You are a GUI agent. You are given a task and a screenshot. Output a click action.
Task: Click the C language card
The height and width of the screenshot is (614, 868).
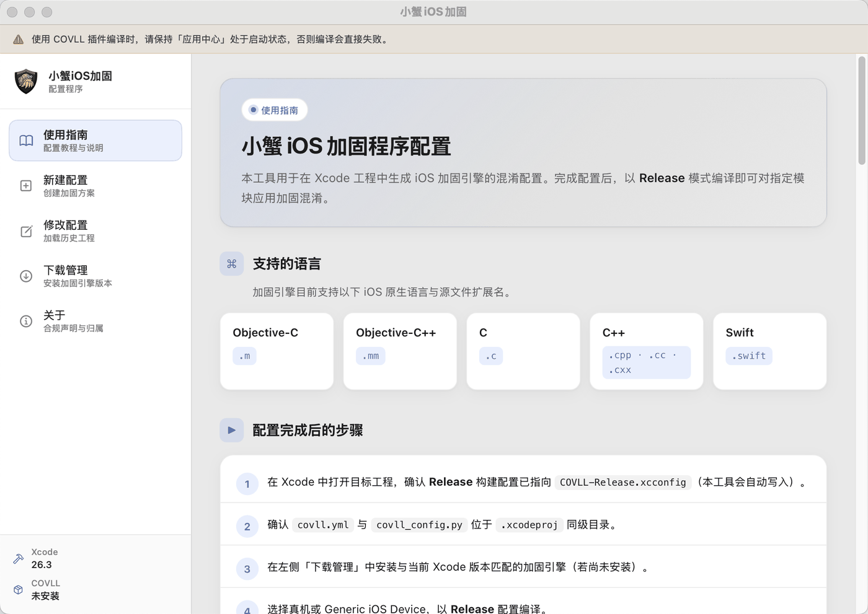coord(523,351)
